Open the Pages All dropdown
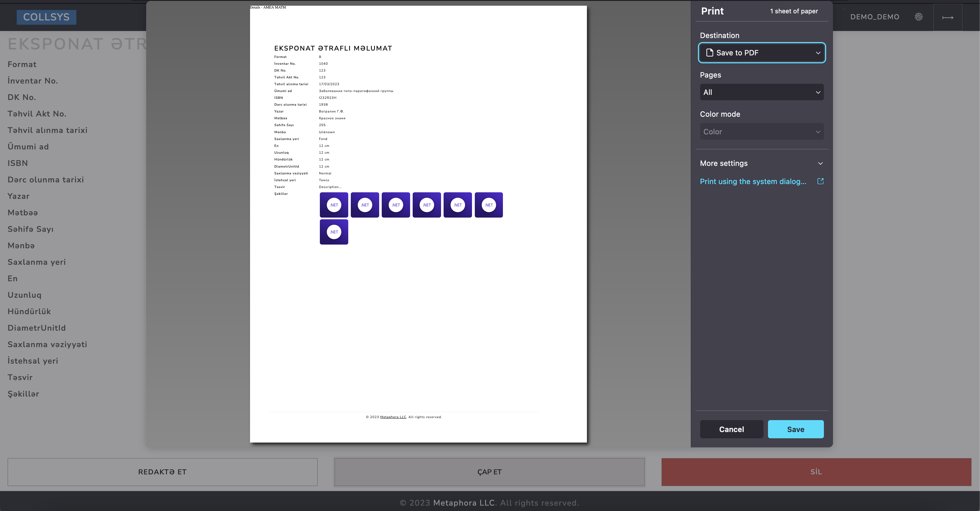 point(762,92)
